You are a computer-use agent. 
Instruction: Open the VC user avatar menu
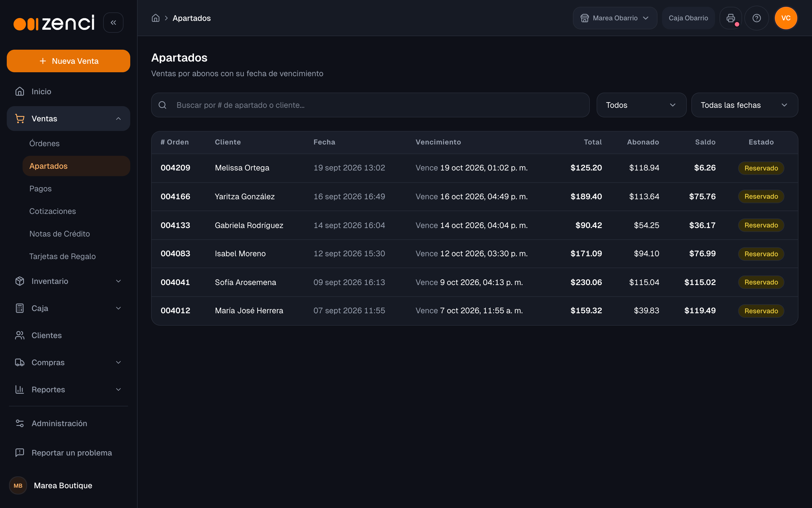[x=786, y=18]
